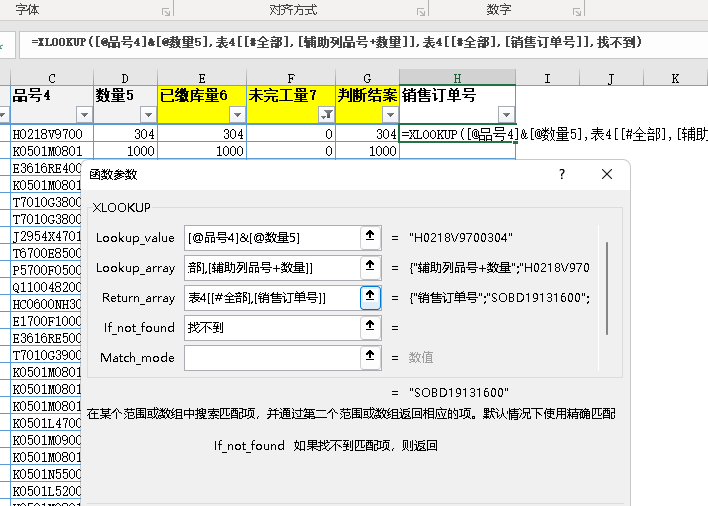Click cell showing E3616RE500
The height and width of the screenshot is (506, 708).
pos(46,338)
